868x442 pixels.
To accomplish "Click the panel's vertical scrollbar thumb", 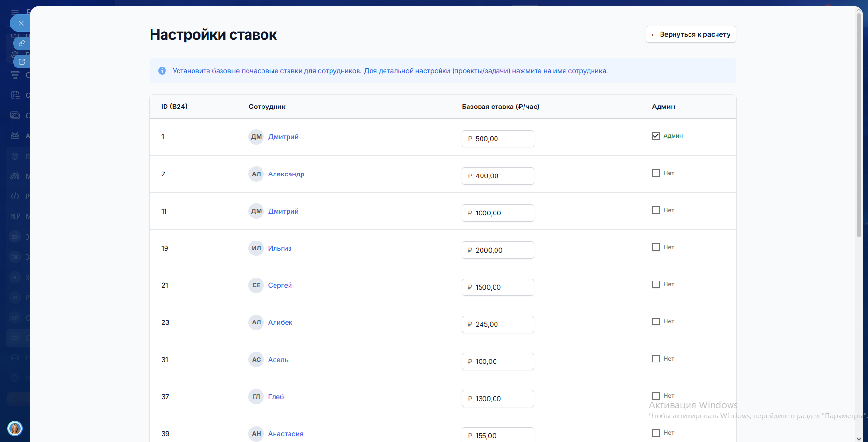I will (859, 125).
